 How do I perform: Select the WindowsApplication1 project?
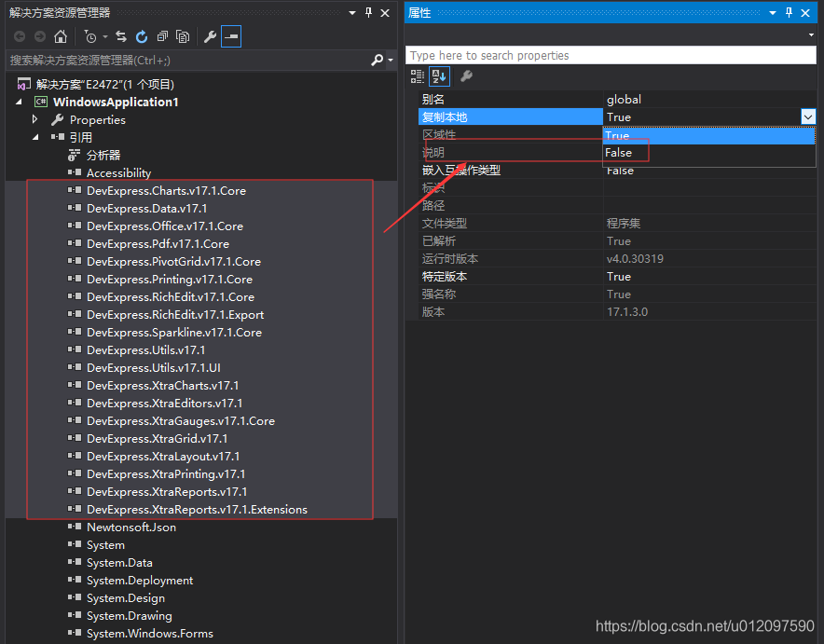tap(116, 102)
